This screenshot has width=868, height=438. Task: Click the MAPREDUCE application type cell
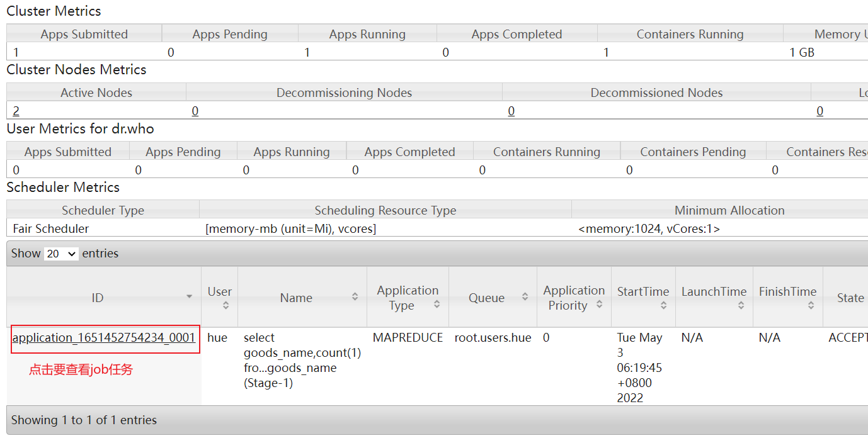coord(408,338)
